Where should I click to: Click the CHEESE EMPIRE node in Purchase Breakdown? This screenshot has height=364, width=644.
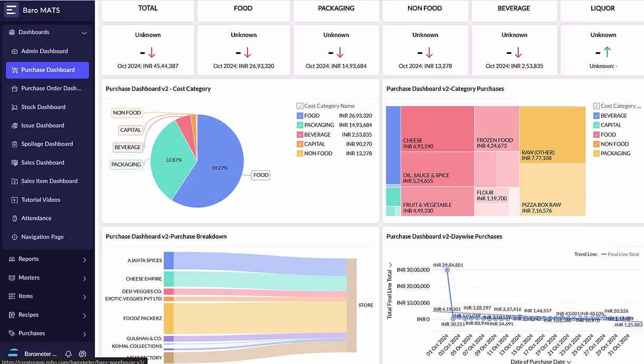(x=168, y=279)
